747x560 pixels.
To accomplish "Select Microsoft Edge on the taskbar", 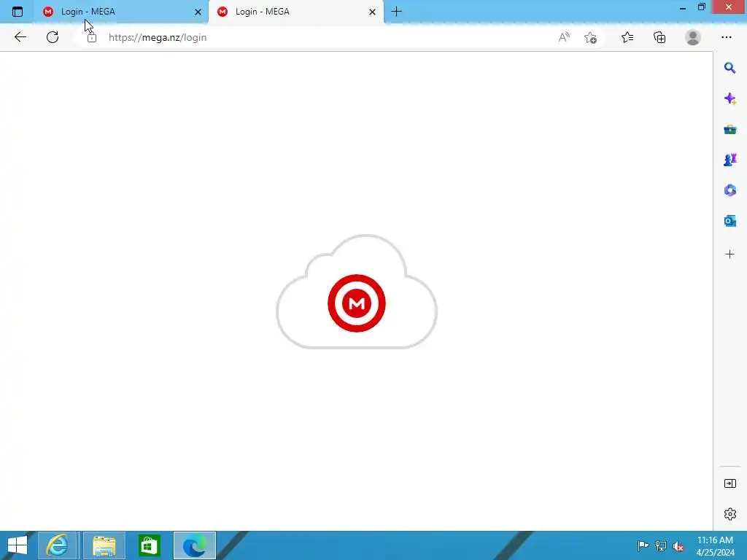I will [194, 545].
